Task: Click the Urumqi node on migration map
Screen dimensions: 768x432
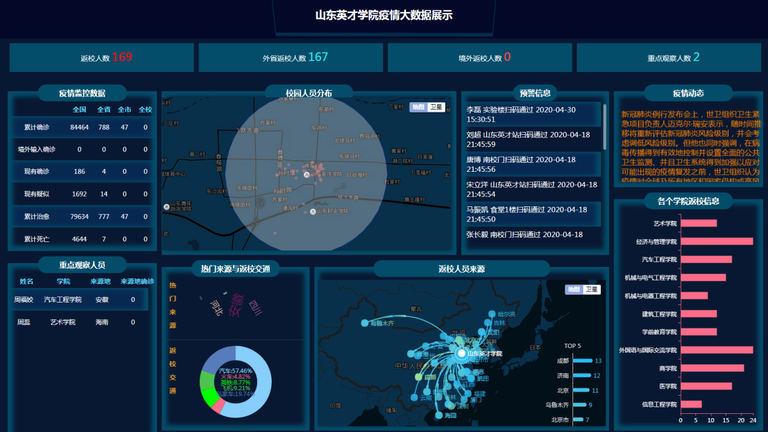Action: 365,323
